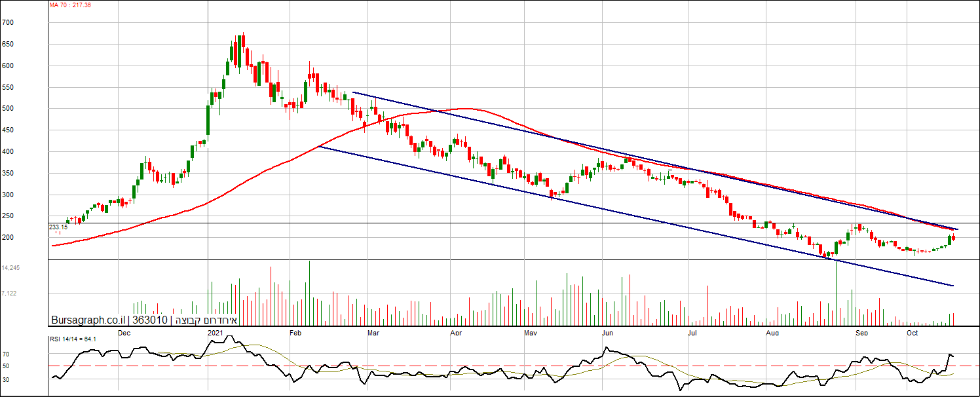980x397 pixels.
Task: Select the 233.15 horizontal price level label
Action: pyautogui.click(x=58, y=227)
